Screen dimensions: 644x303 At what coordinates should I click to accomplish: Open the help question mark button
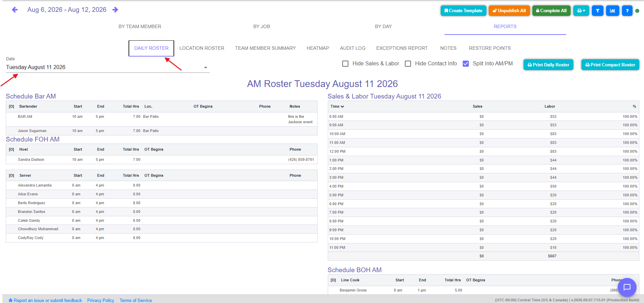(627, 10)
